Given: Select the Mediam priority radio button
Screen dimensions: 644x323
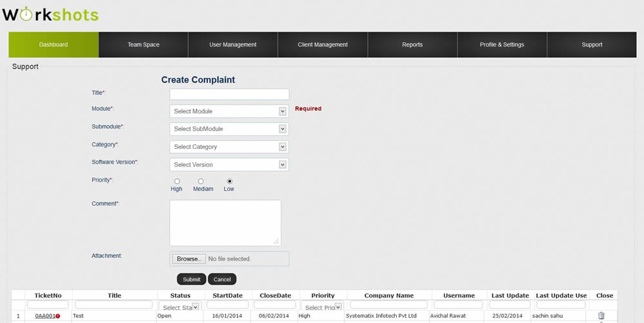Looking at the screenshot, I should [200, 181].
